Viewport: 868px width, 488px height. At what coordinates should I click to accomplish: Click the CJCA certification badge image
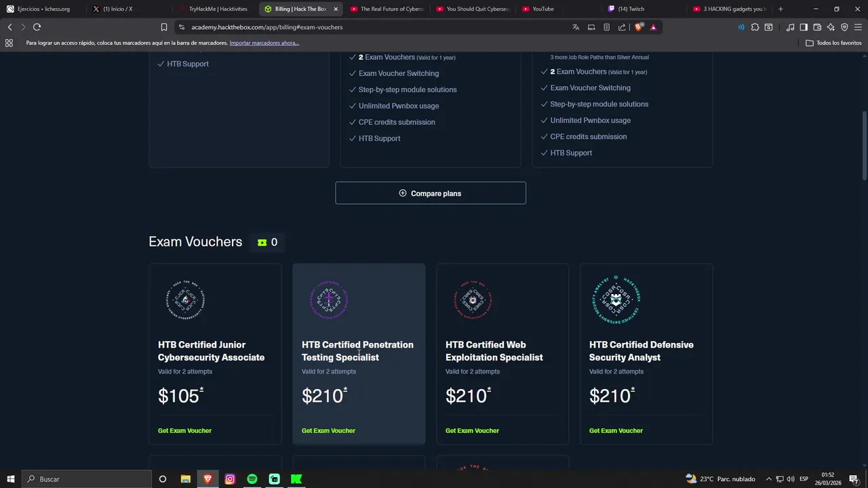[x=186, y=299]
